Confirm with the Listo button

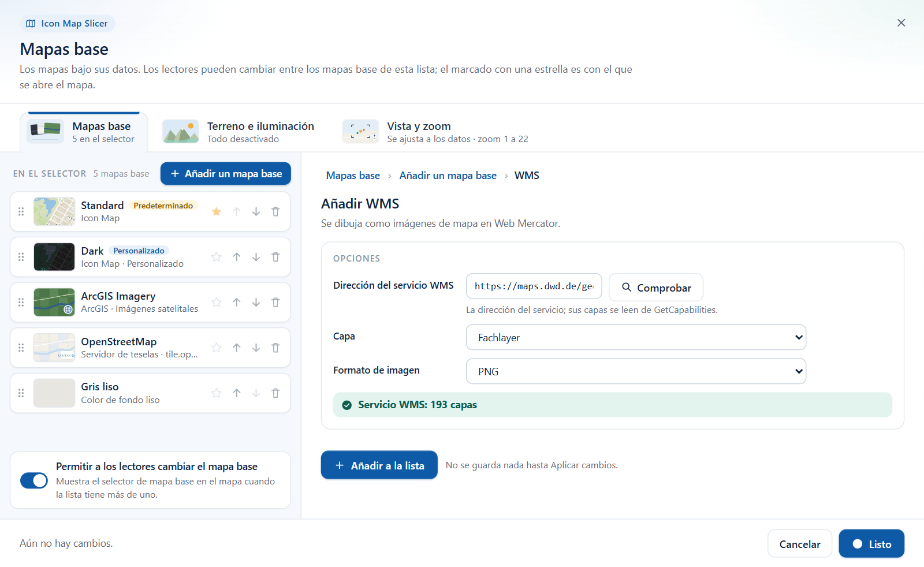871,544
